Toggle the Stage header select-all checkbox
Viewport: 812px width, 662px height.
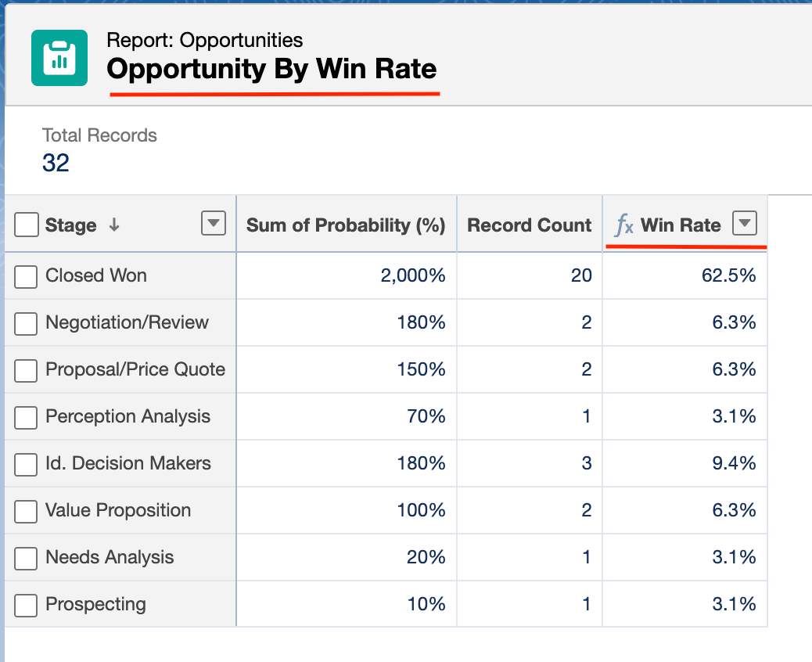click(x=27, y=225)
